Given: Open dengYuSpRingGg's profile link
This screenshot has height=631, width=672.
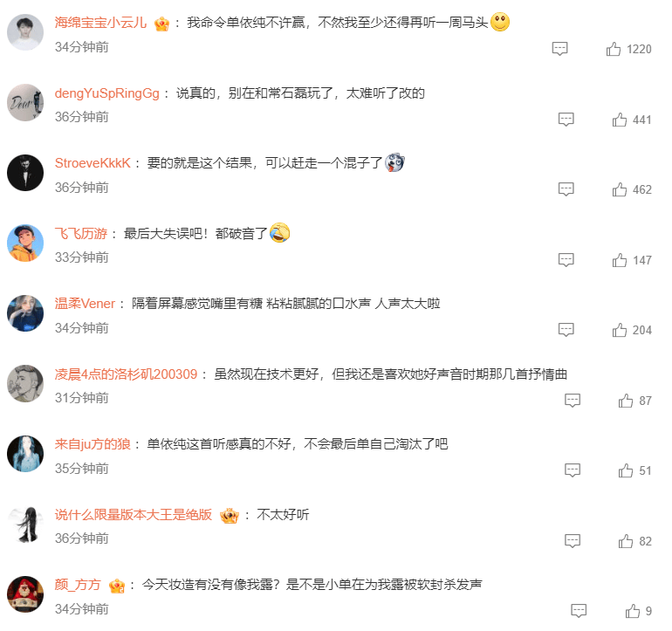Looking at the screenshot, I should point(106,93).
